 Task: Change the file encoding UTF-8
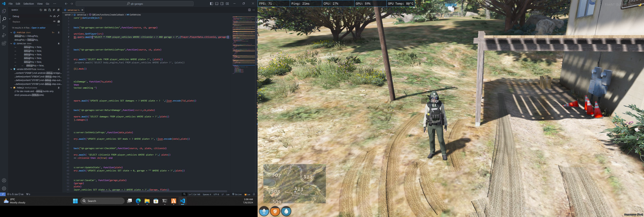pos(216,194)
